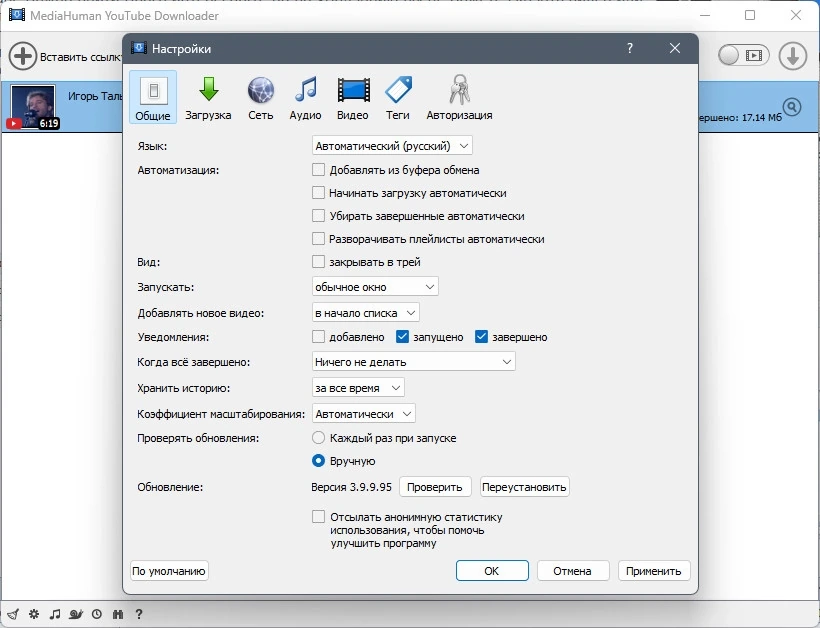Open the Видео settings tab

click(353, 97)
